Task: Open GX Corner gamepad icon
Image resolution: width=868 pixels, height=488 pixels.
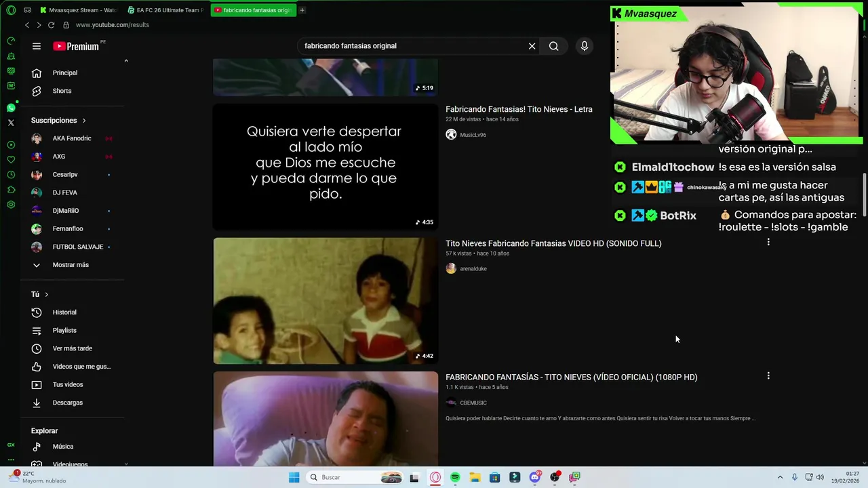Action: tap(27, 10)
